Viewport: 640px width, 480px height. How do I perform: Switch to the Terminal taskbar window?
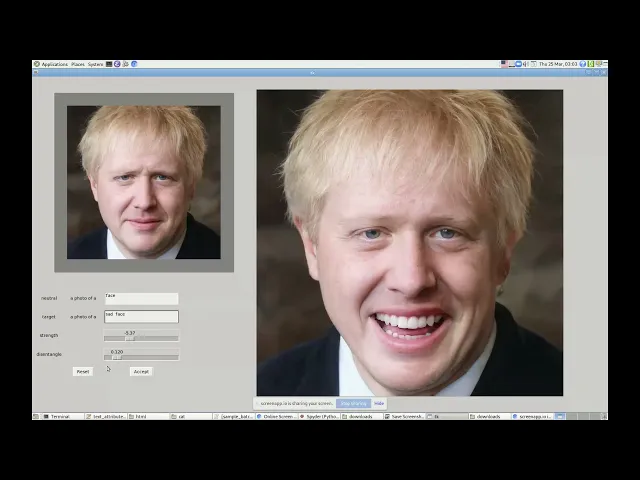pyautogui.click(x=63, y=416)
